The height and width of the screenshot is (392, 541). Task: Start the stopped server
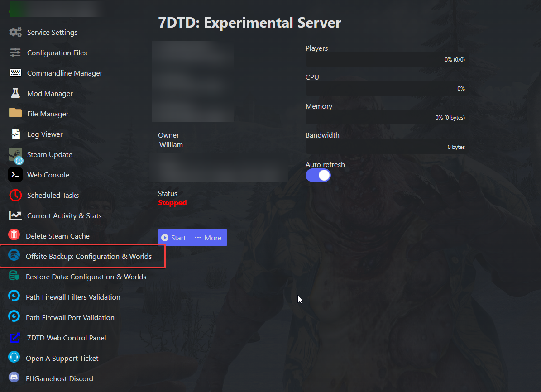coord(174,238)
